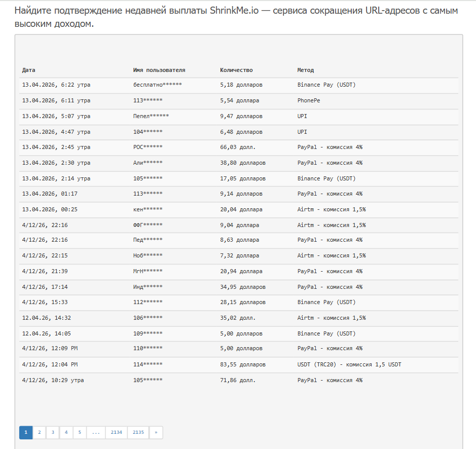Click the next page » arrow
The image size is (476, 449).
[156, 432]
